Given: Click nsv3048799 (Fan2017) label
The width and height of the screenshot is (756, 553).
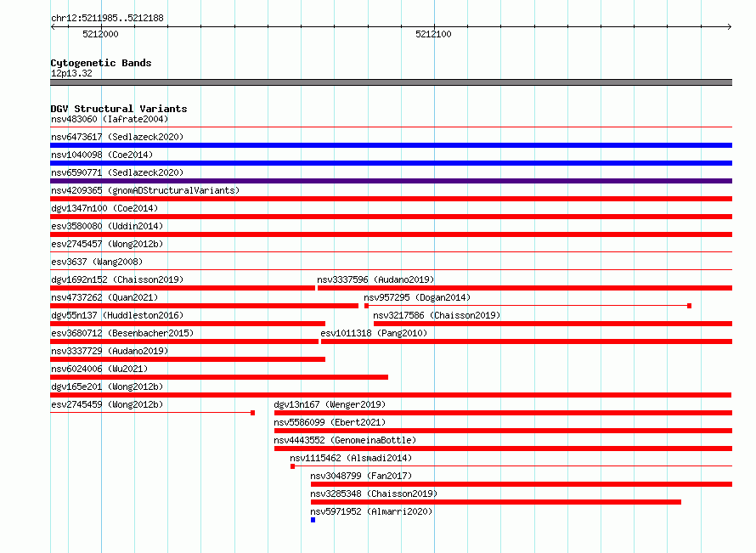Looking at the screenshot, I should (361, 476).
